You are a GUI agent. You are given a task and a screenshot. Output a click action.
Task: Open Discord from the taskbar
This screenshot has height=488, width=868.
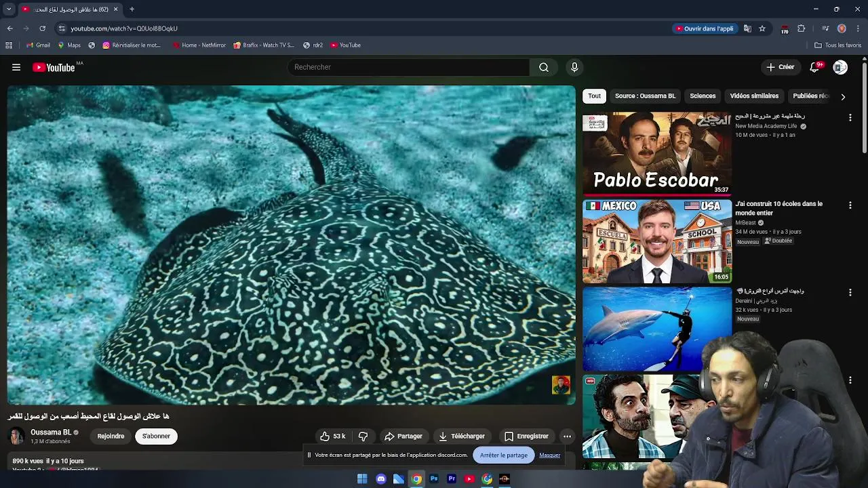pos(381,479)
